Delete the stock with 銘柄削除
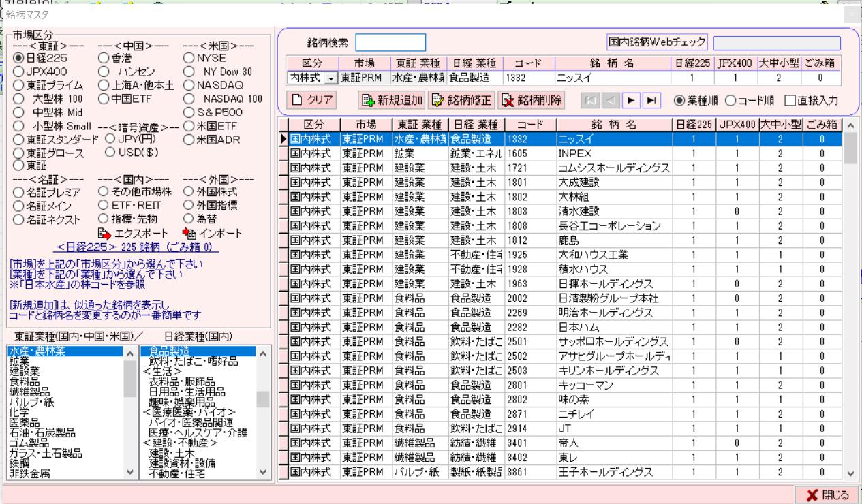The image size is (862, 504). pyautogui.click(x=532, y=100)
